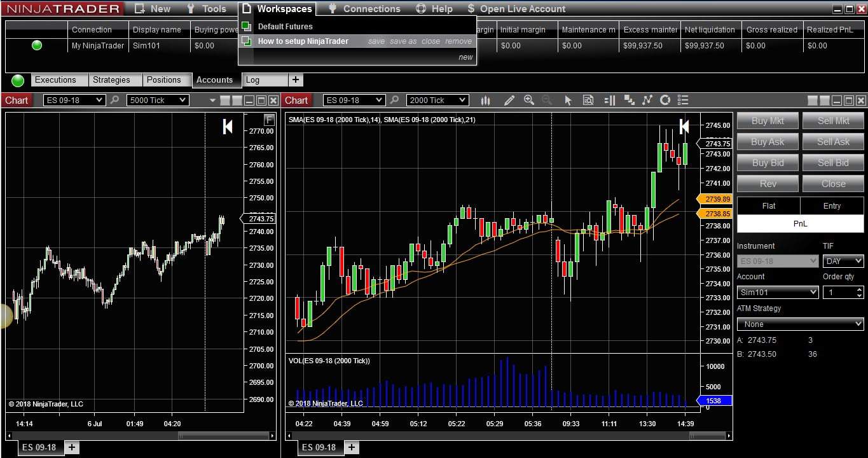Open the chart properties list icon
Screen dimensions: 868x458
(x=684, y=100)
